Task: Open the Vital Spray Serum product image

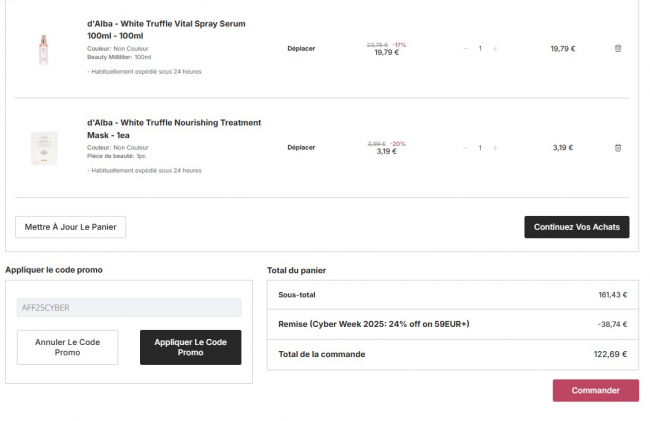Action: pyautogui.click(x=44, y=48)
